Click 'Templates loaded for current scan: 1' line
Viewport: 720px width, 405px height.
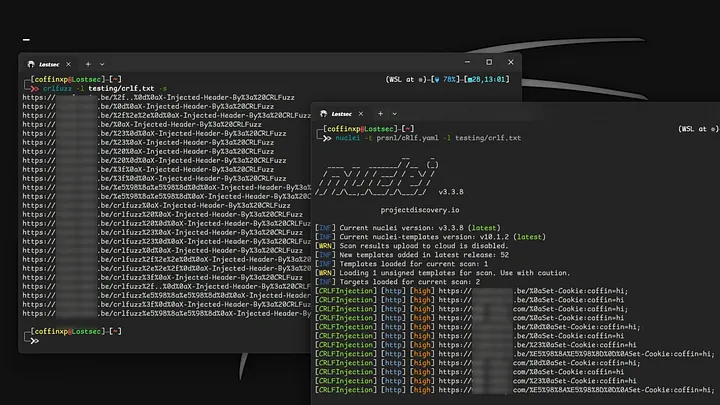click(401, 264)
